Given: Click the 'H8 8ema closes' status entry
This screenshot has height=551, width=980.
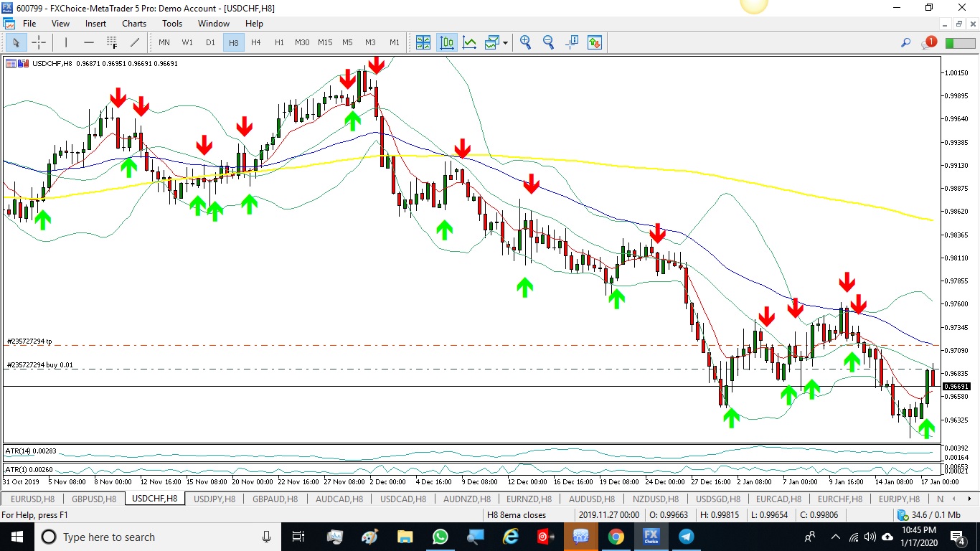Looking at the screenshot, I should coord(517,515).
